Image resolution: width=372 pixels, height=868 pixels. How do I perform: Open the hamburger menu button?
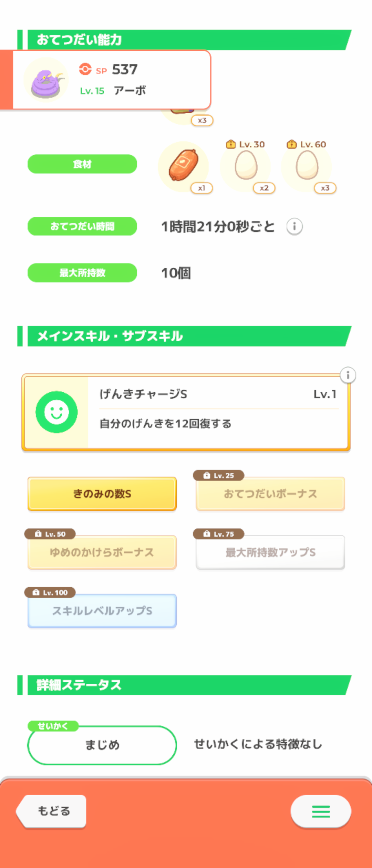pos(321,811)
